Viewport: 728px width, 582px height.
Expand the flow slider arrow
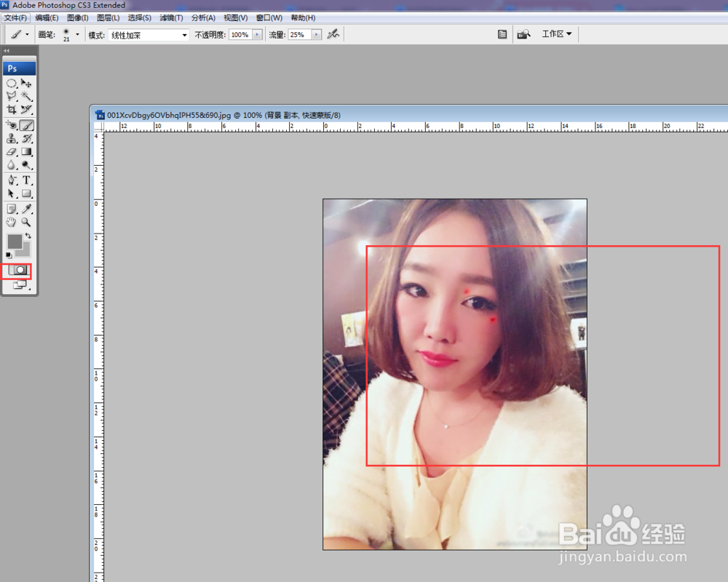[316, 34]
